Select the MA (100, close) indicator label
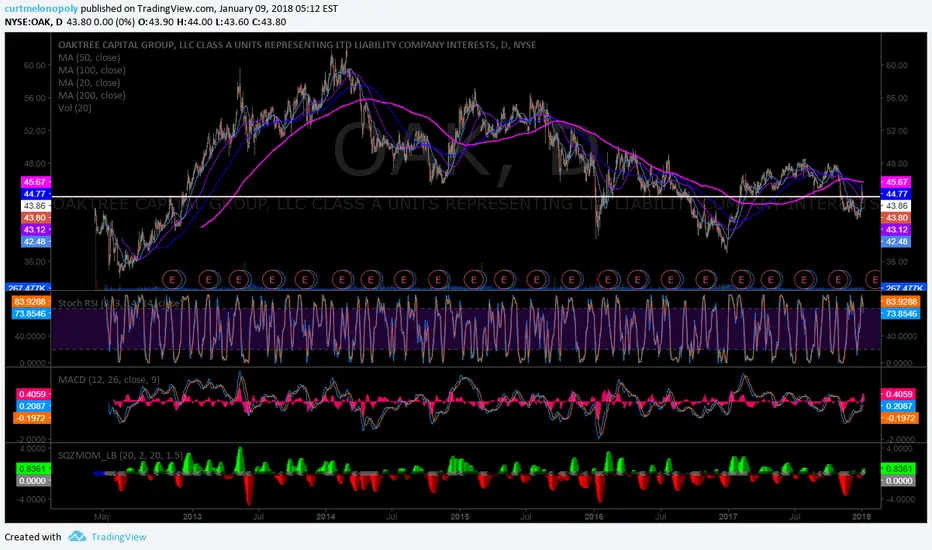The image size is (932, 550). 92,70
